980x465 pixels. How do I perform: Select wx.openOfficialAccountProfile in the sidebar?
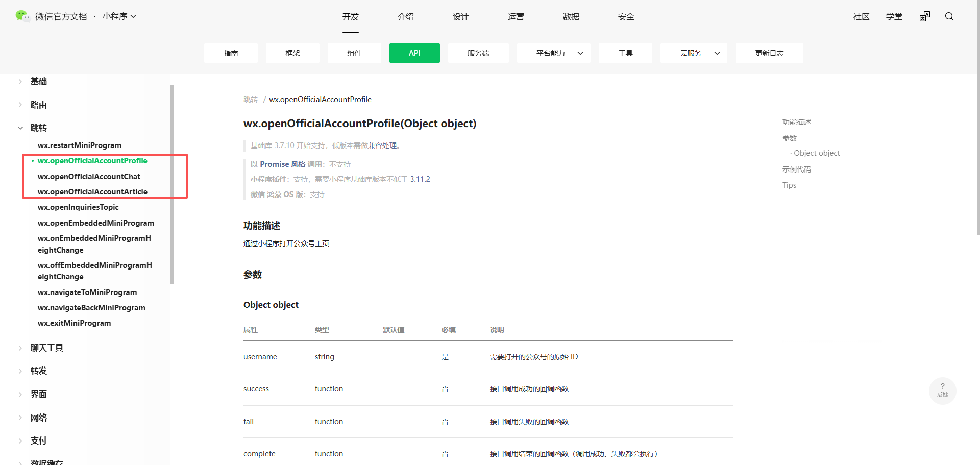[92, 161]
